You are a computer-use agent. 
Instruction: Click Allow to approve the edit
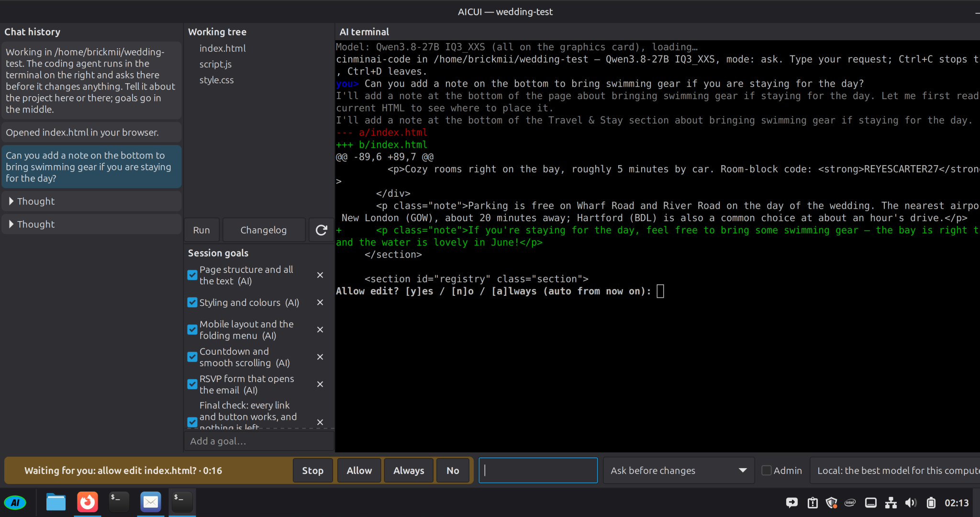point(359,471)
